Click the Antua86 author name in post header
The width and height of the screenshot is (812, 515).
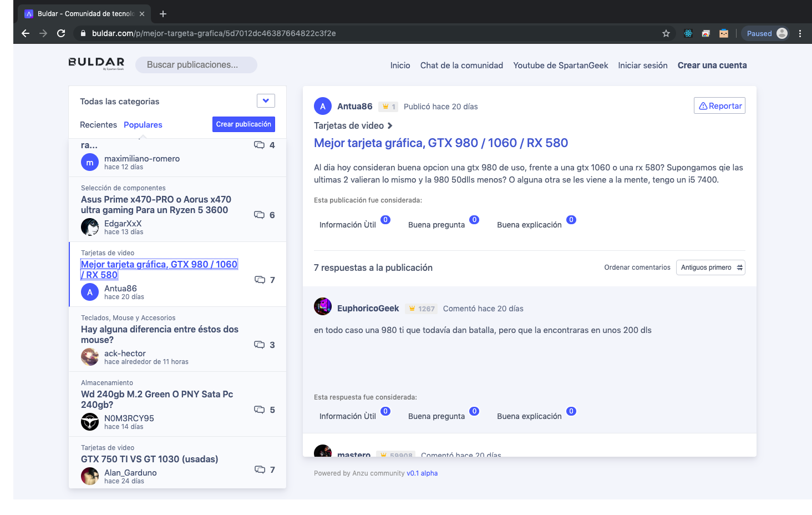tap(355, 106)
